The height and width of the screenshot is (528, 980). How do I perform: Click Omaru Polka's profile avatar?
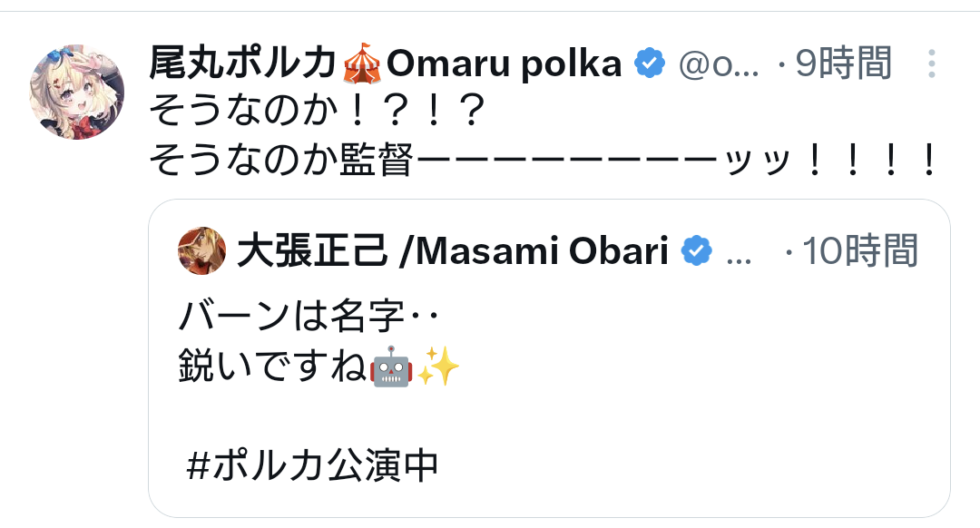(x=77, y=91)
